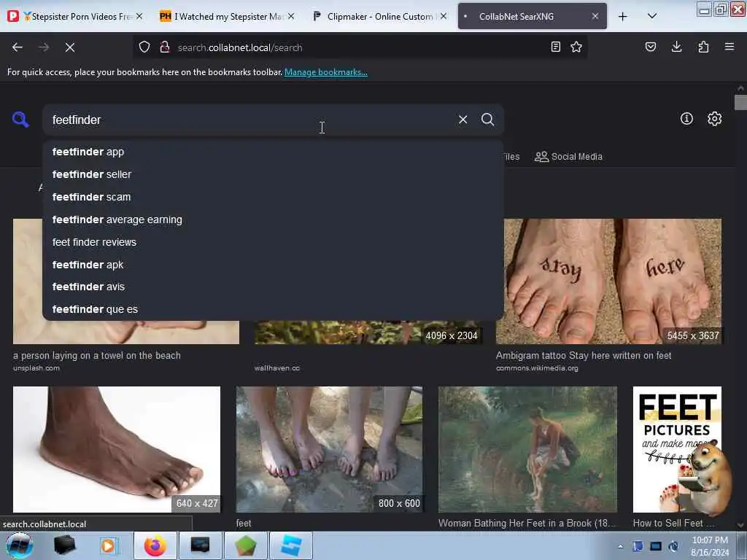Select the CollabNet SearXNG tab

[532, 16]
